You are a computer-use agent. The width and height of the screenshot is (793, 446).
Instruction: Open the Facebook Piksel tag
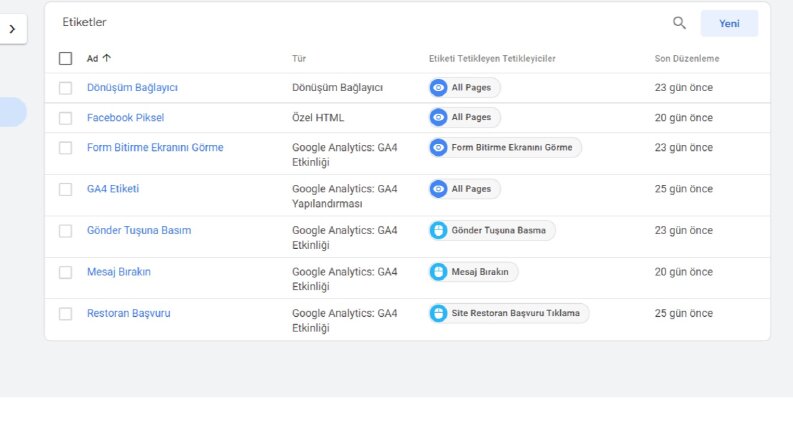click(125, 117)
